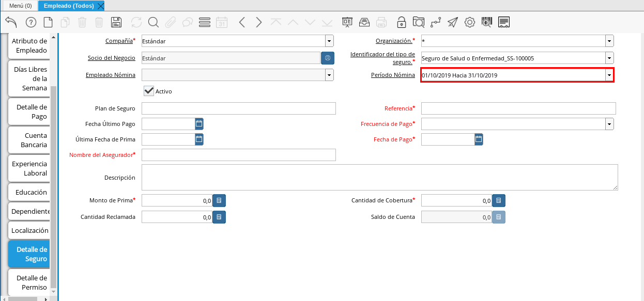This screenshot has width=644, height=301.
Task: Click the Referencia input field
Action: (518, 108)
